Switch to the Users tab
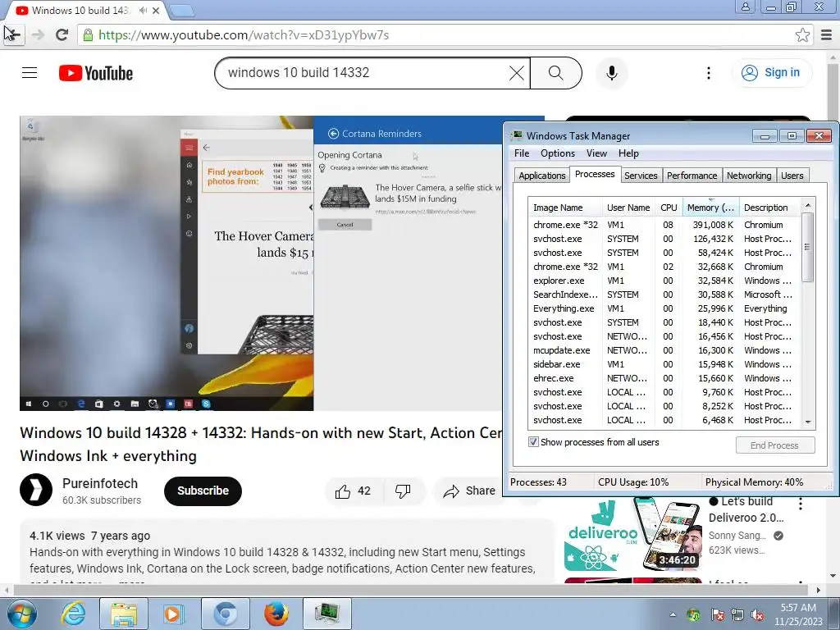This screenshot has height=630, width=840. point(792,176)
